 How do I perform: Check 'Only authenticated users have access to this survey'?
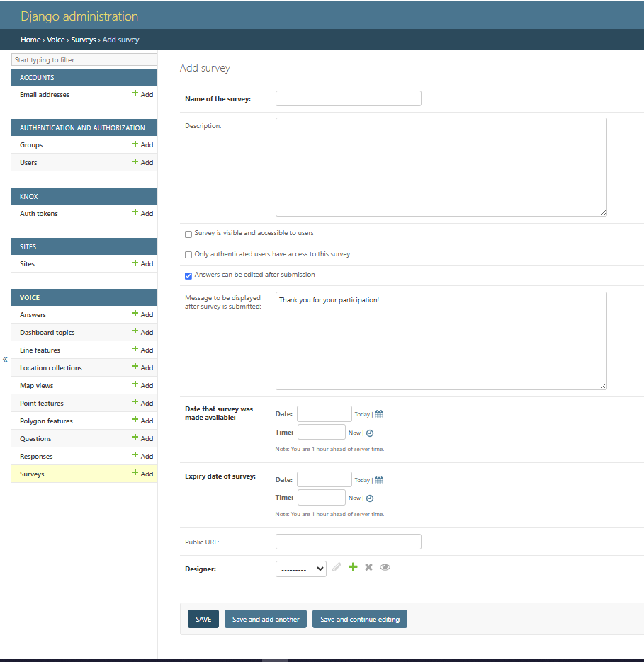188,254
